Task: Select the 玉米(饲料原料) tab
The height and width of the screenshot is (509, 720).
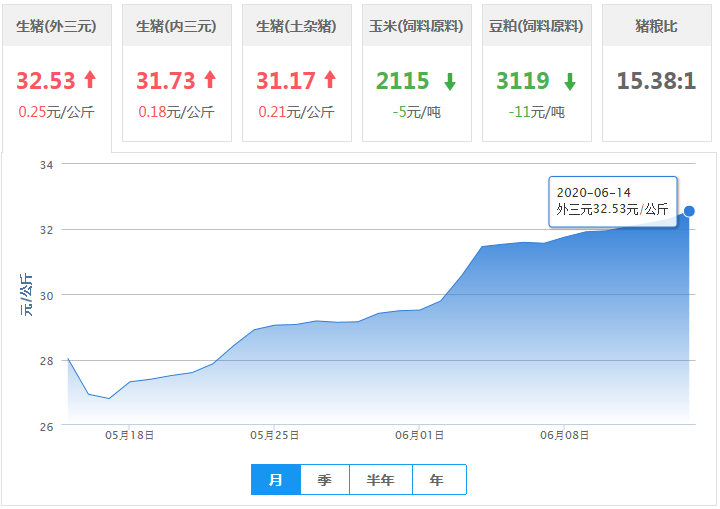Action: pyautogui.click(x=416, y=26)
